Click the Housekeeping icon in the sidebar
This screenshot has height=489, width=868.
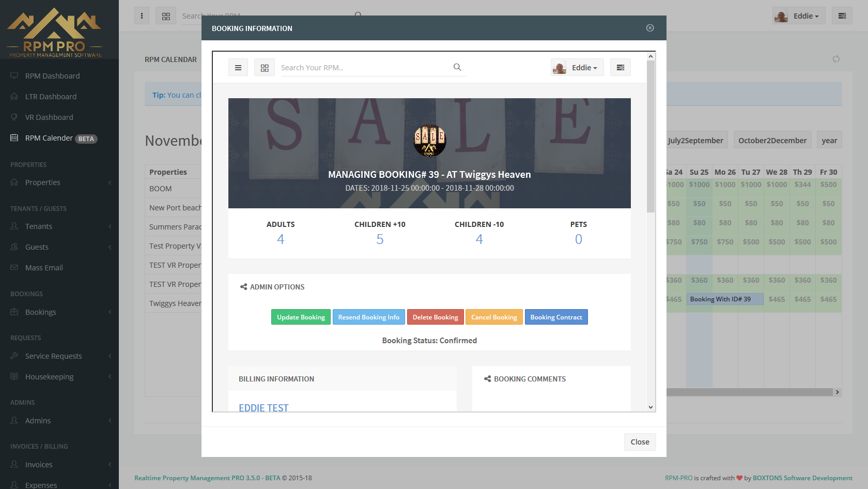pyautogui.click(x=14, y=377)
